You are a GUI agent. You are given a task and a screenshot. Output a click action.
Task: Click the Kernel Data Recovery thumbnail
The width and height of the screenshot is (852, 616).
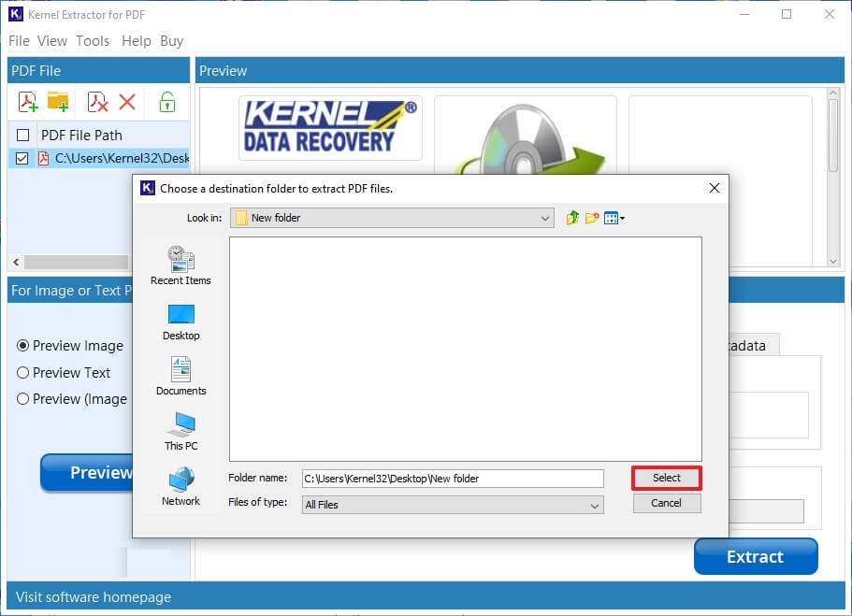[x=330, y=128]
